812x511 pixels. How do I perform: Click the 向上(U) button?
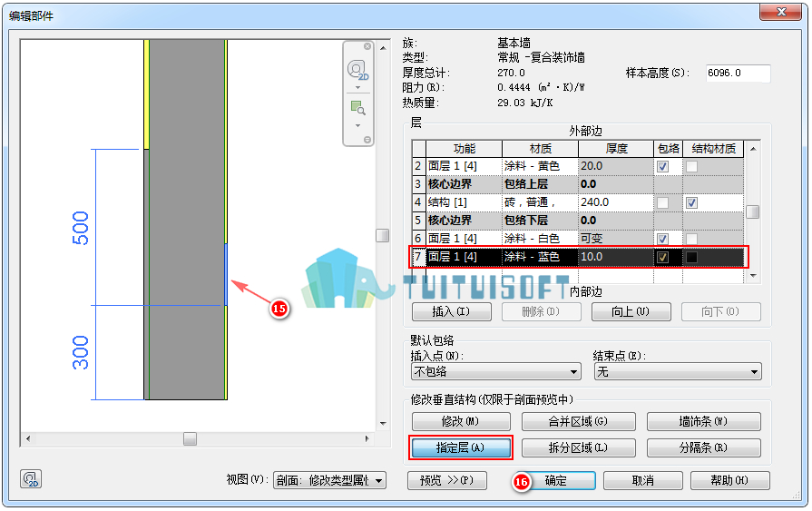pyautogui.click(x=631, y=311)
